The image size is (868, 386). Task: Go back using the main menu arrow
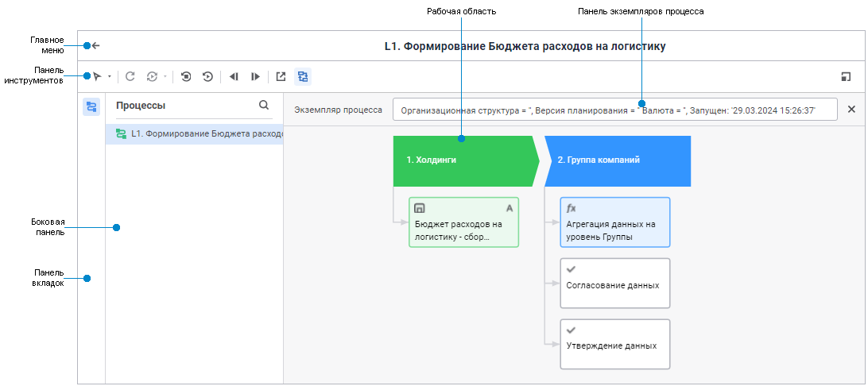(95, 46)
